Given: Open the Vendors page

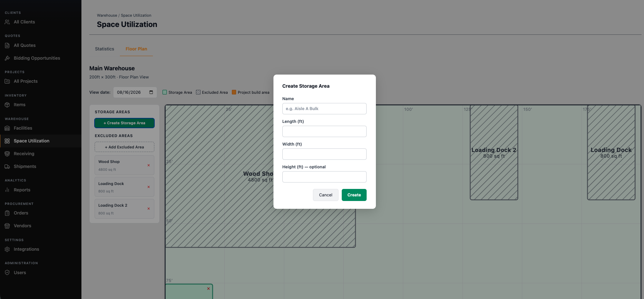Looking at the screenshot, I should (x=22, y=226).
